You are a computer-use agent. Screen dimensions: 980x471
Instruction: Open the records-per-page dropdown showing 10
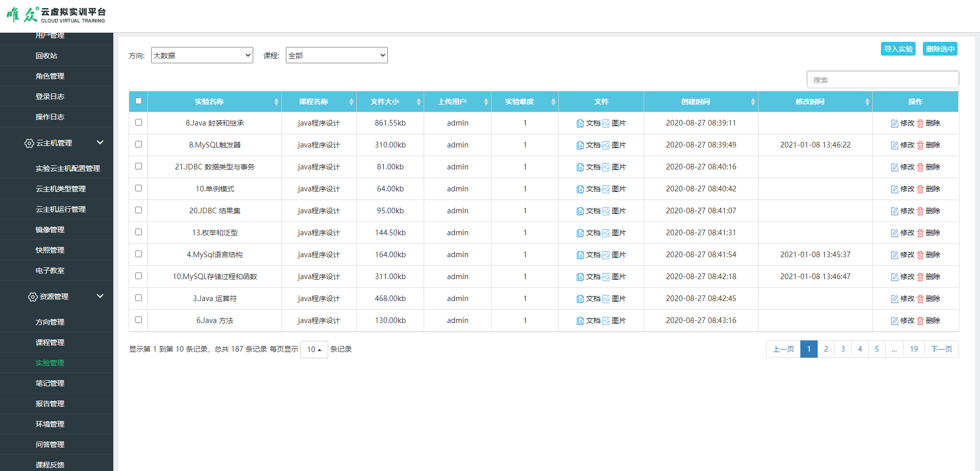coord(314,350)
